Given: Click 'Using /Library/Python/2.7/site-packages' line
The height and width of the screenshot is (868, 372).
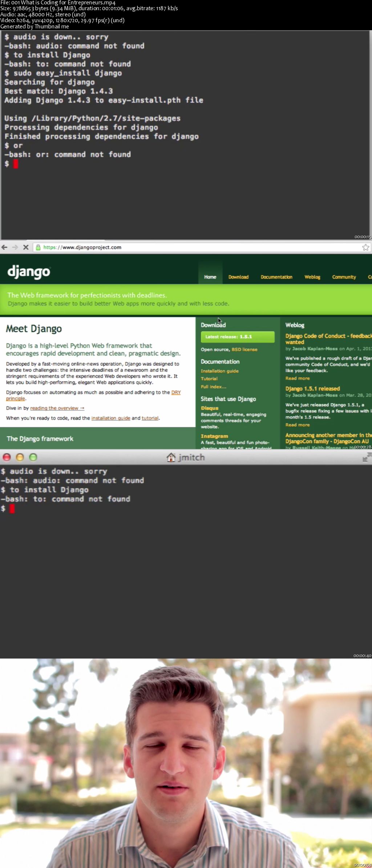Looking at the screenshot, I should [x=92, y=119].
